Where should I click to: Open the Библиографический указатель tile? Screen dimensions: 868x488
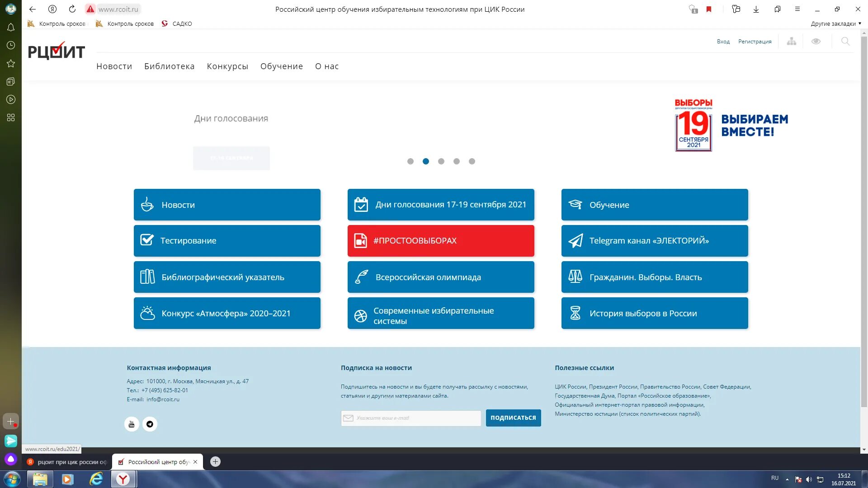pos(227,277)
